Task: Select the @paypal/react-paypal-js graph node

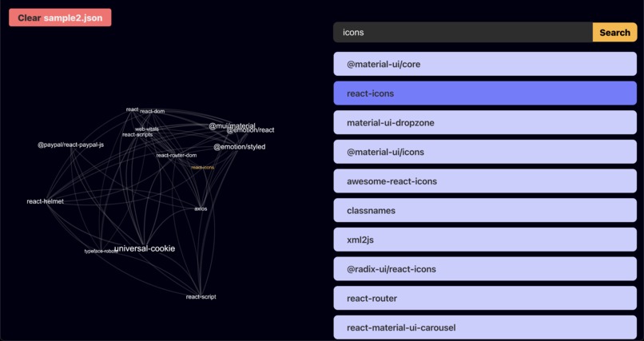Action: click(x=71, y=145)
